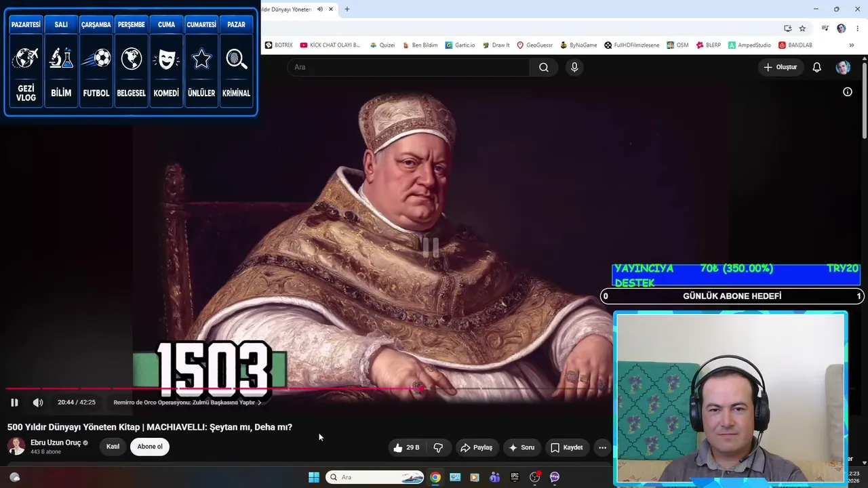Subscribe with the Abone ol button
The image size is (868, 488).
click(150, 447)
